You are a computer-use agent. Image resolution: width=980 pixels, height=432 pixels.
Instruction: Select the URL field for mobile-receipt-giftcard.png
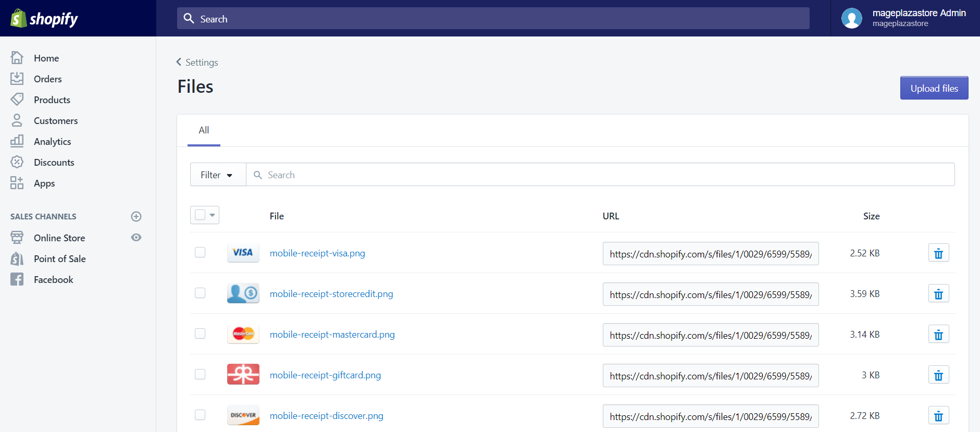point(711,376)
